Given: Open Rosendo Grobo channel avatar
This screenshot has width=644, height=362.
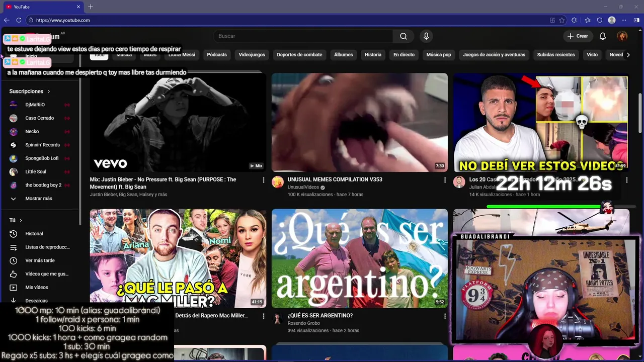Looking at the screenshot, I should pyautogui.click(x=277, y=318).
